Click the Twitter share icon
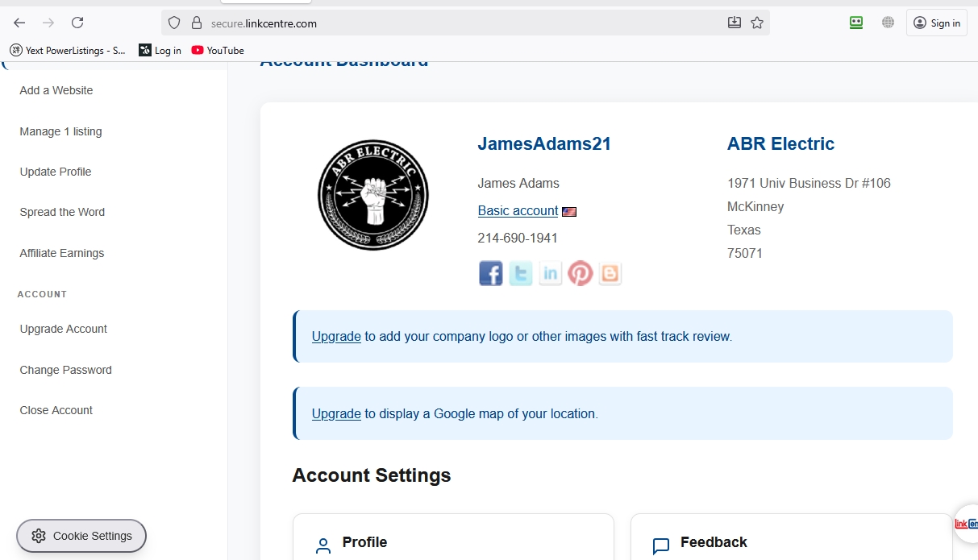Viewport: 978px width, 560px height. coord(521,273)
